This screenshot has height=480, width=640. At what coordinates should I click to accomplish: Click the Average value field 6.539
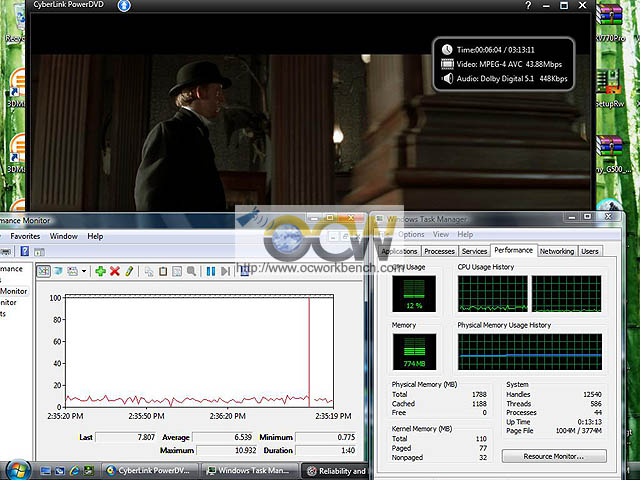tap(223, 437)
